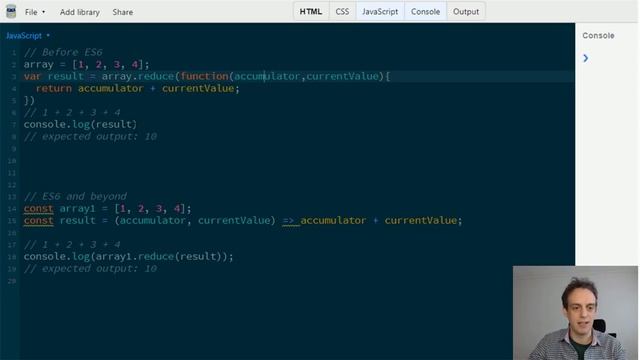Click the comment '// ES6 and beyond'
640x360 pixels.
(x=75, y=196)
